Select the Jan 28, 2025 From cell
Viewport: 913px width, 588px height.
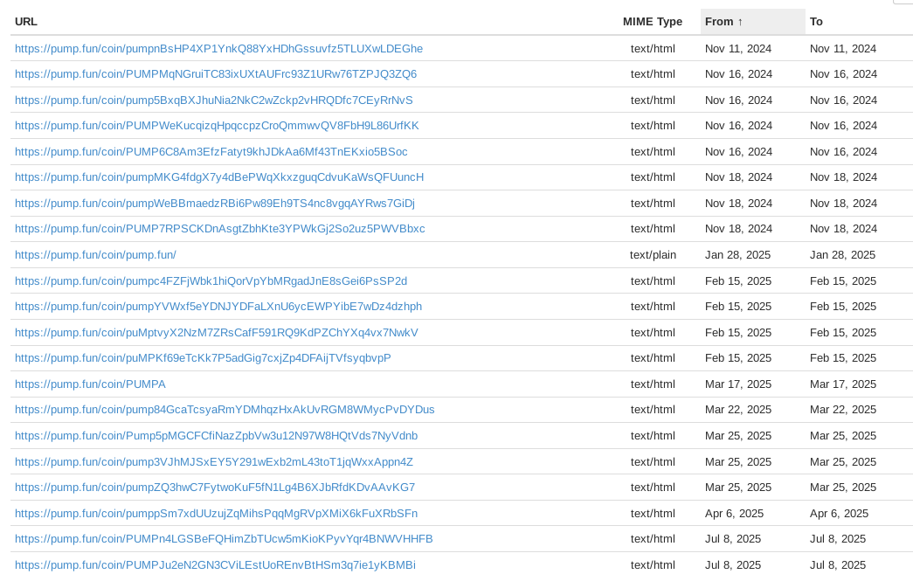737,255
